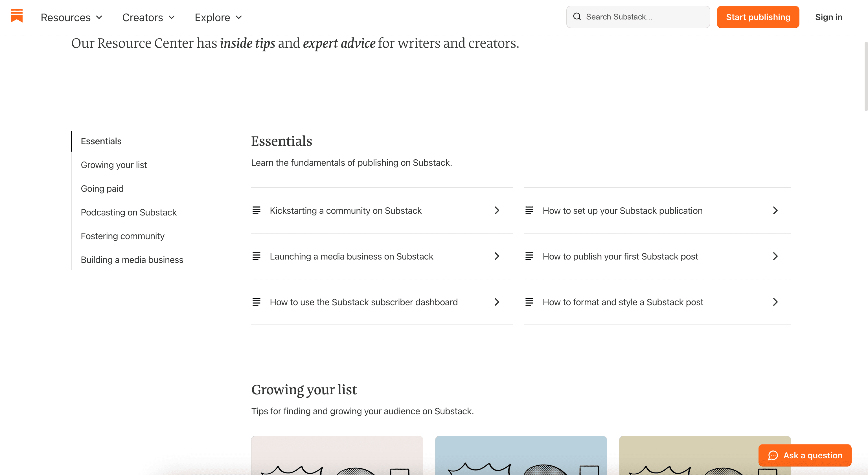868x475 pixels.
Task: Switch to Podcasting on Substack section
Action: click(128, 212)
